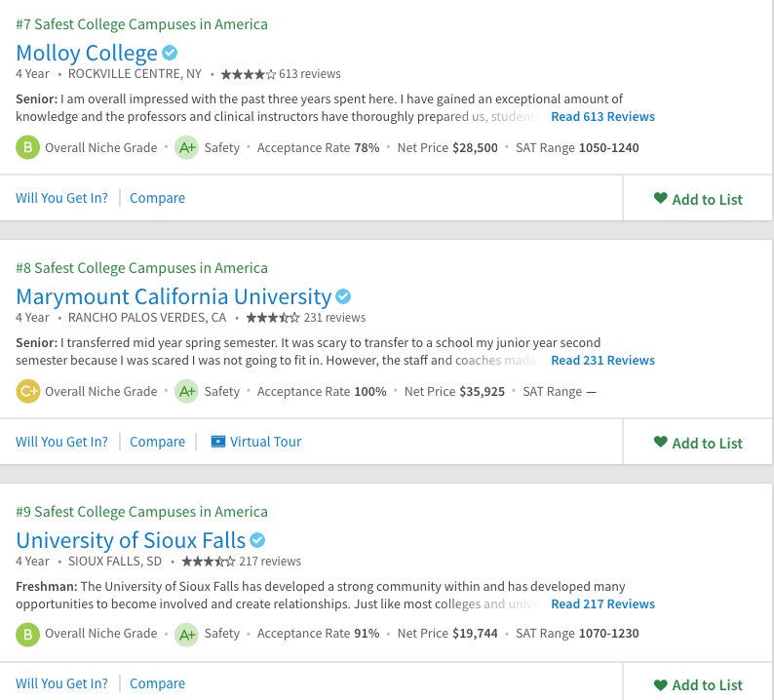Read 231 Reviews for Marymount California
Image resolution: width=774 pixels, height=700 pixels.
pos(602,361)
